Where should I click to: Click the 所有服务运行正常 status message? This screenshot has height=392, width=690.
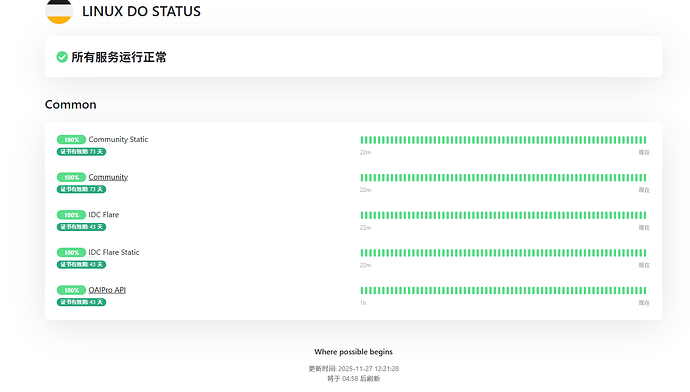pos(119,57)
